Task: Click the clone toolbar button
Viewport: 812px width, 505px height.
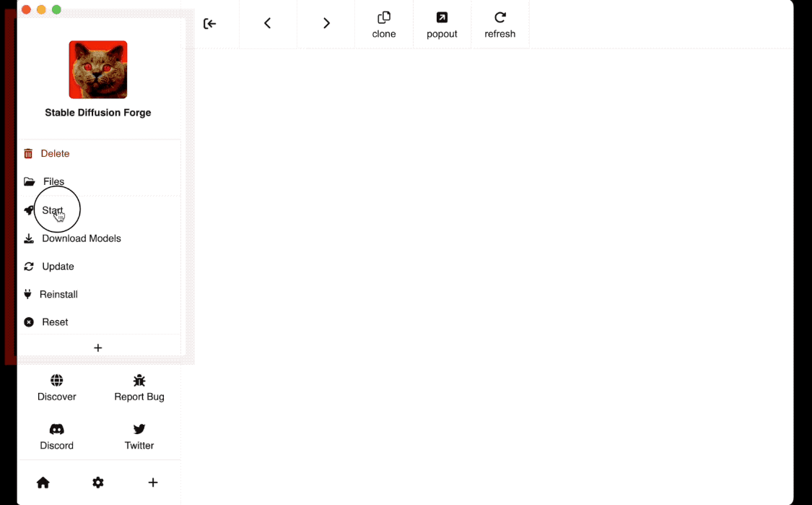Action: pyautogui.click(x=384, y=25)
